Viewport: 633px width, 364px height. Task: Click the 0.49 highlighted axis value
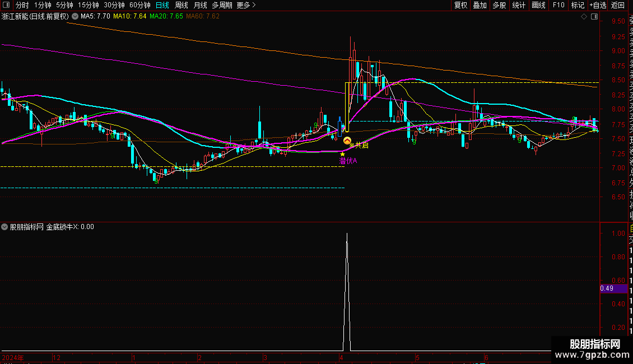point(613,288)
